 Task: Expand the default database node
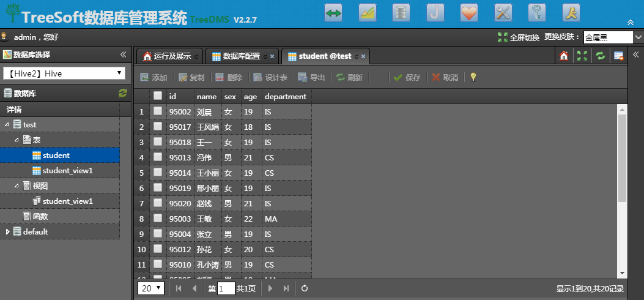pyautogui.click(x=7, y=232)
